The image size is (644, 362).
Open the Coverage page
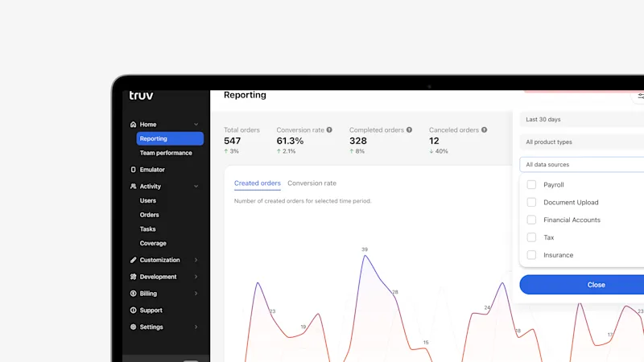pyautogui.click(x=153, y=244)
